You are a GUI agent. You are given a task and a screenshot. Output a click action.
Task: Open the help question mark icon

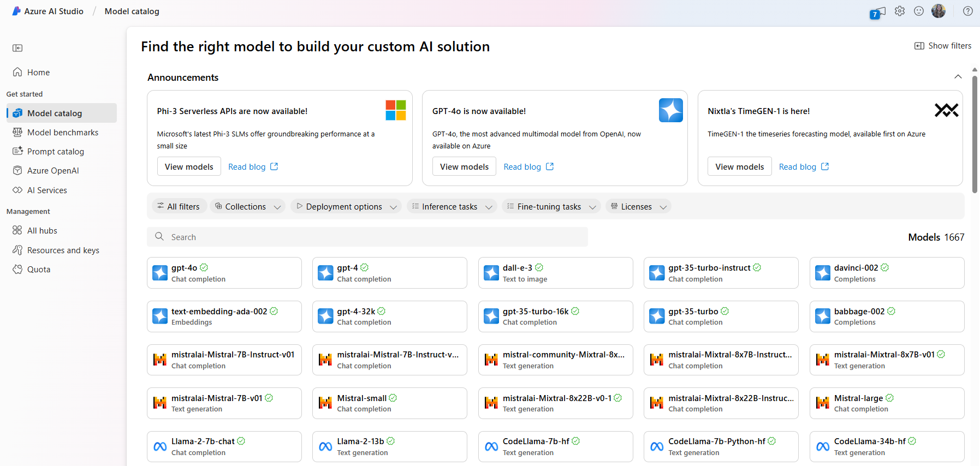click(967, 11)
